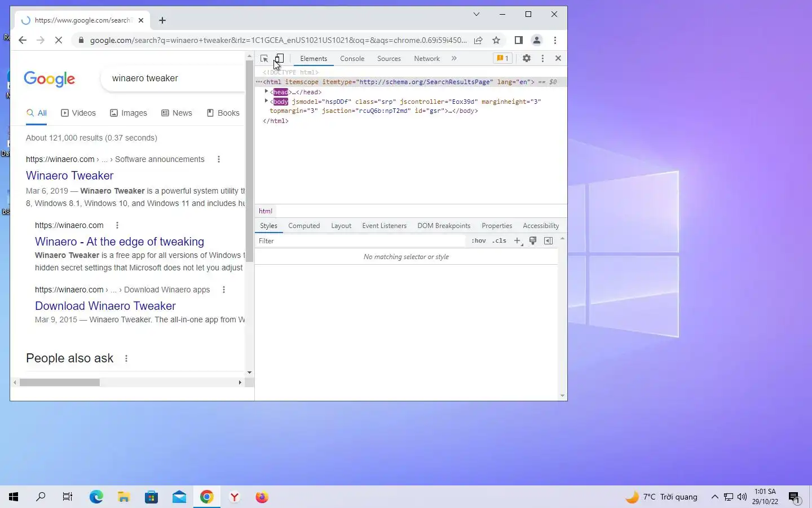Image resolution: width=812 pixels, height=508 pixels.
Task: Open the issues counter badge
Action: (502, 58)
